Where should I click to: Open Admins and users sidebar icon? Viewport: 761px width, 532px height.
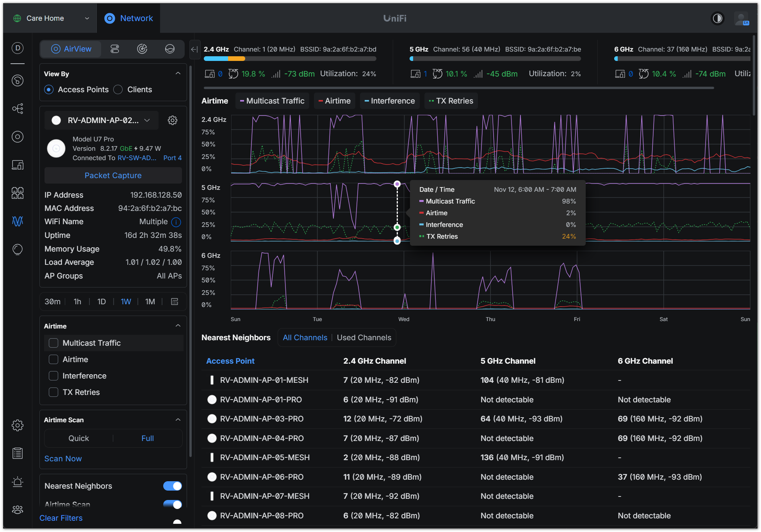pos(18,510)
